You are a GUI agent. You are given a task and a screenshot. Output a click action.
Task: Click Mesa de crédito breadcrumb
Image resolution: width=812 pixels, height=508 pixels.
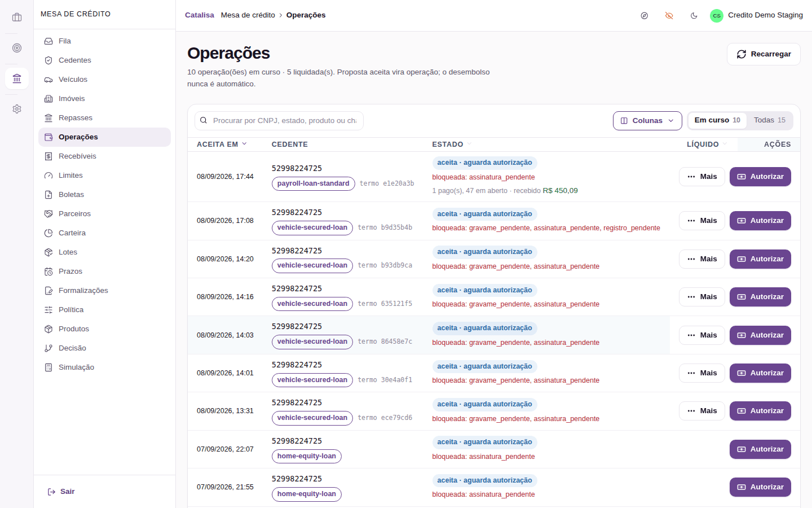[248, 15]
